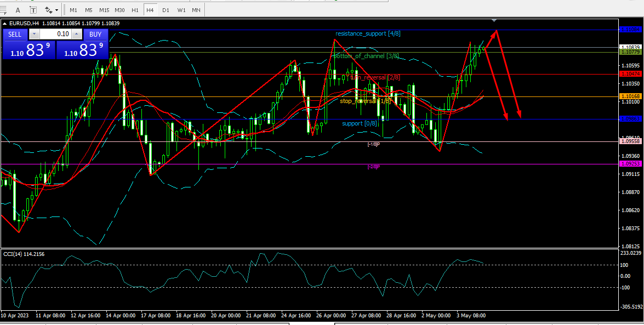
Task: Click the 1.10168 orange price tag
Action: pos(630,96)
